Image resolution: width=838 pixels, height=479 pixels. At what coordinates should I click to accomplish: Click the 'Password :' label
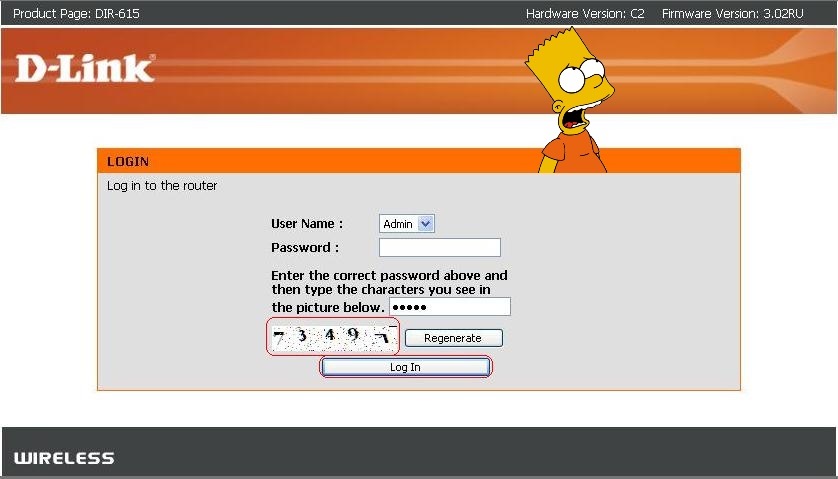305,248
